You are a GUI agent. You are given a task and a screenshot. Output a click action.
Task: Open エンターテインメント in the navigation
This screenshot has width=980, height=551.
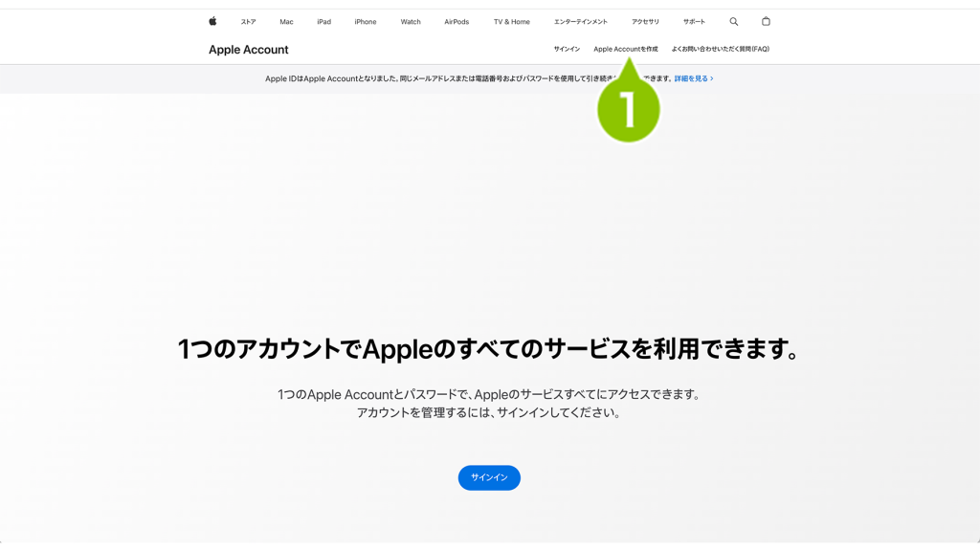[581, 22]
